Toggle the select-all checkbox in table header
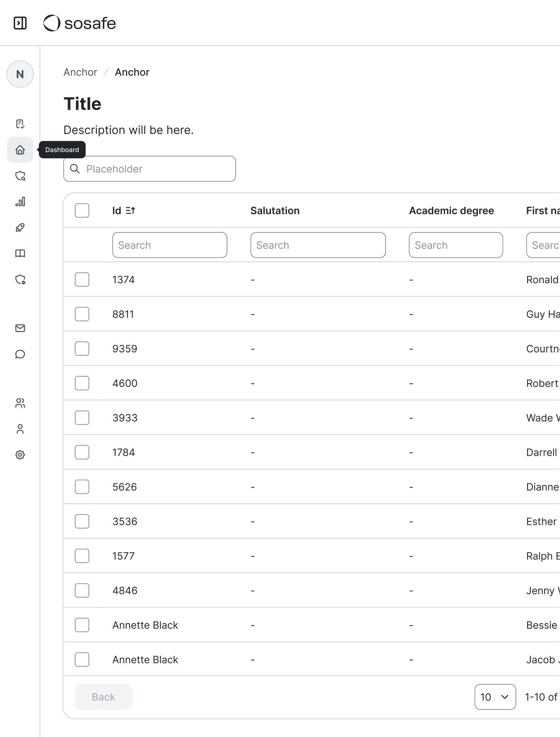 82,210
